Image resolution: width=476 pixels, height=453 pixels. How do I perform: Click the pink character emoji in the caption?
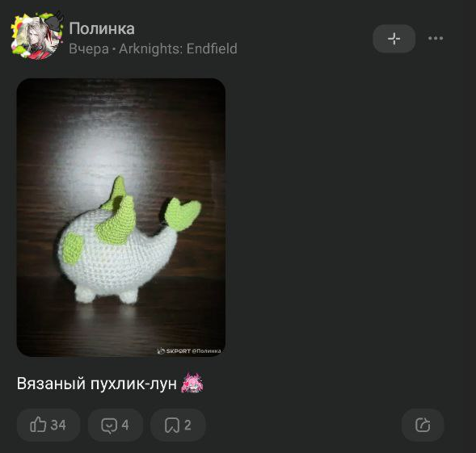192,383
